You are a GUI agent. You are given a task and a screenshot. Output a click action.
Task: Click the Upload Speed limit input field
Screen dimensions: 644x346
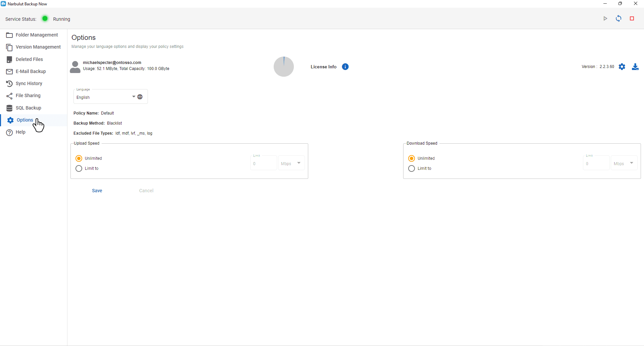264,163
